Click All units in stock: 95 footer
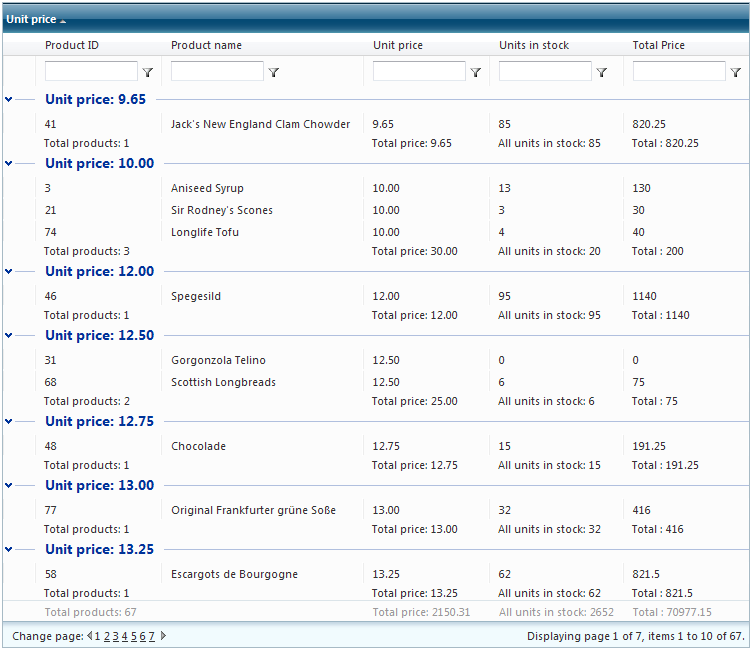 click(549, 315)
